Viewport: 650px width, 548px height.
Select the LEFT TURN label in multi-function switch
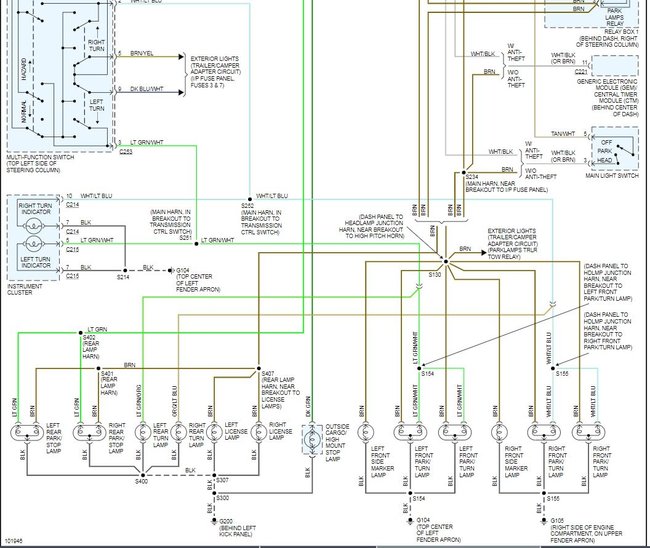[97, 105]
